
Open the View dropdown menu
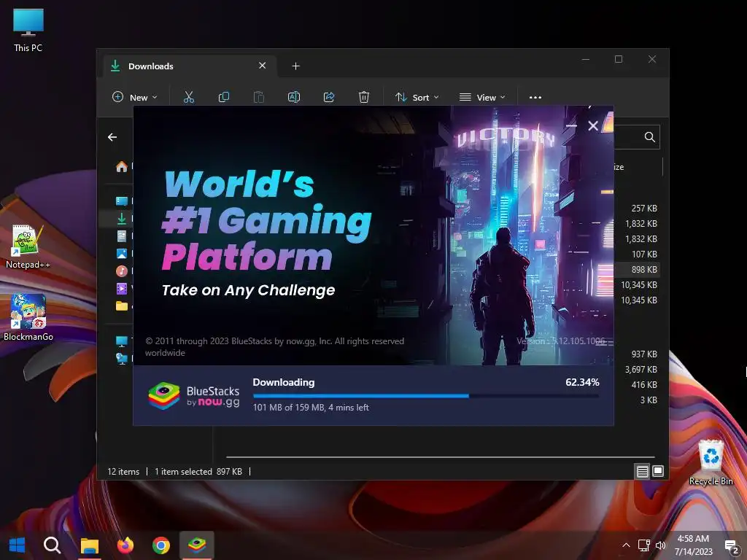pos(481,97)
